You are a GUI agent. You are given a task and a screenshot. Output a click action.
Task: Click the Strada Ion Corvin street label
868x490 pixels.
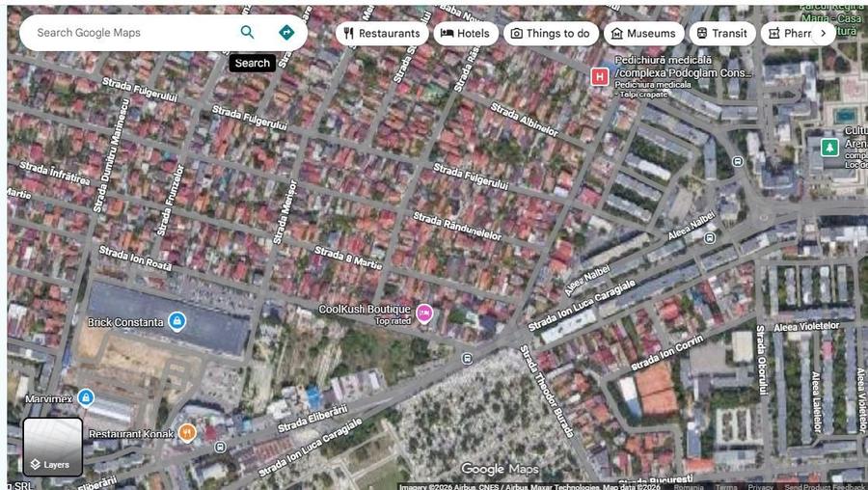click(x=667, y=353)
